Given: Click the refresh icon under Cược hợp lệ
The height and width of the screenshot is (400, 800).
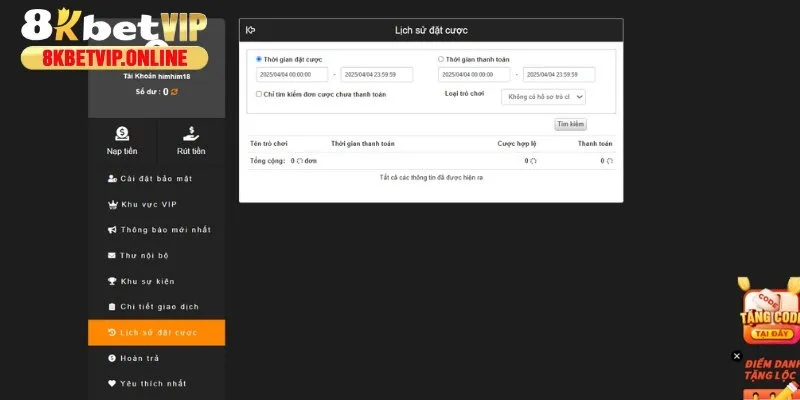Looking at the screenshot, I should click(533, 160).
